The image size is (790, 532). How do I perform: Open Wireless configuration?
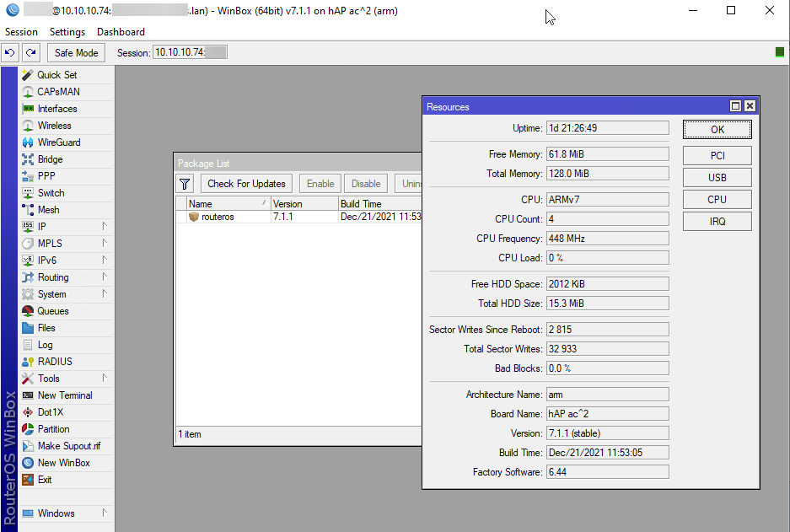66,126
